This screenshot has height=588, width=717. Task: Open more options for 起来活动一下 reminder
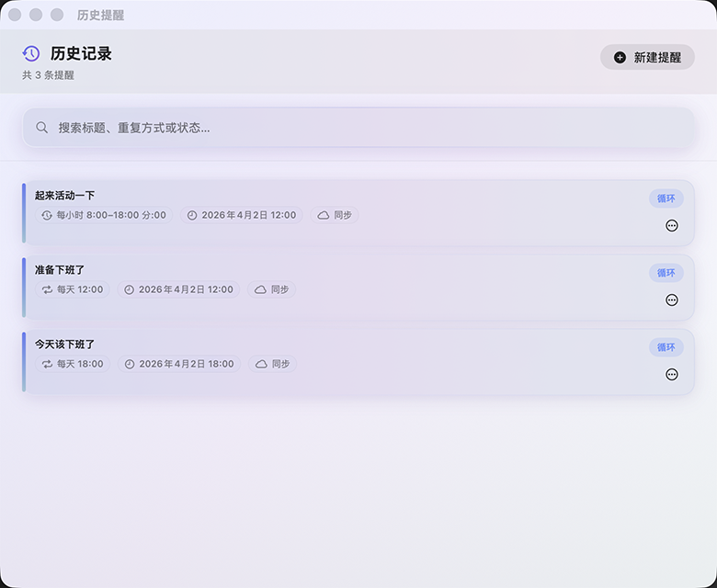[672, 226]
